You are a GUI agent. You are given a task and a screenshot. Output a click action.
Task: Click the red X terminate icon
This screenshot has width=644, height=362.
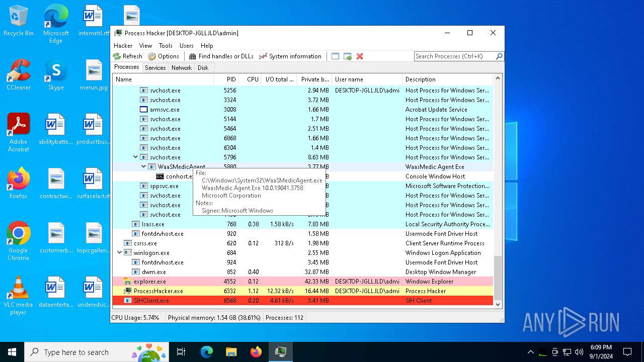360,56
